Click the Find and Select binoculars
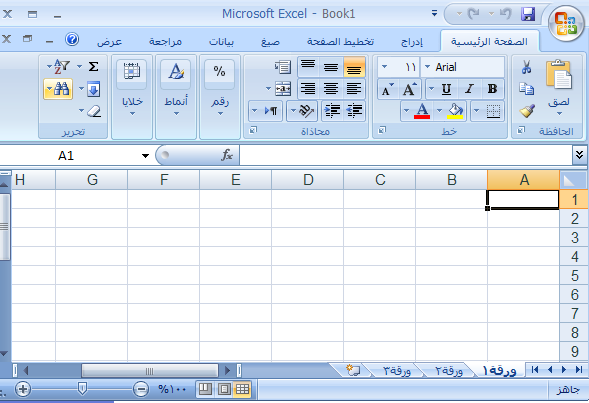Viewport: 589px width, 403px height. click(x=62, y=89)
